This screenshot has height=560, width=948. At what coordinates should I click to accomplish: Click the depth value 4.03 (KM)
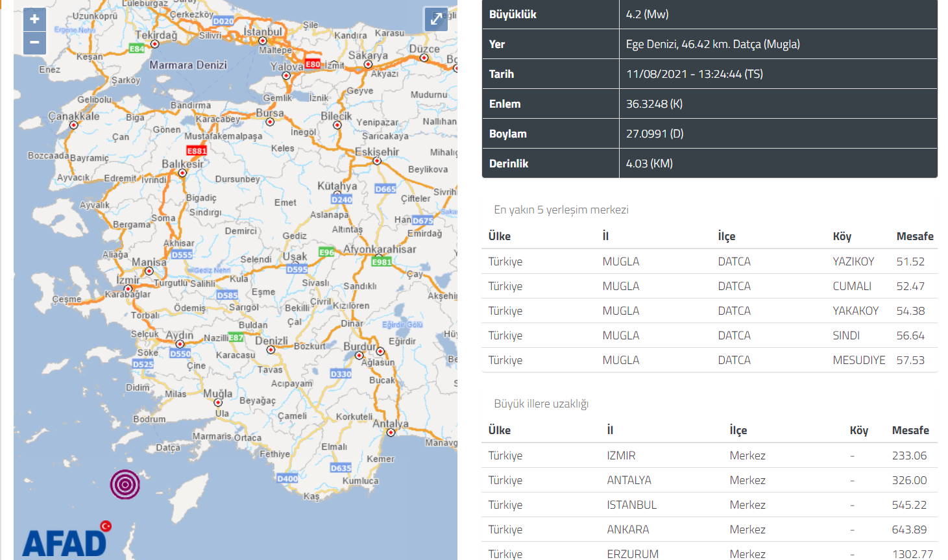649,164
